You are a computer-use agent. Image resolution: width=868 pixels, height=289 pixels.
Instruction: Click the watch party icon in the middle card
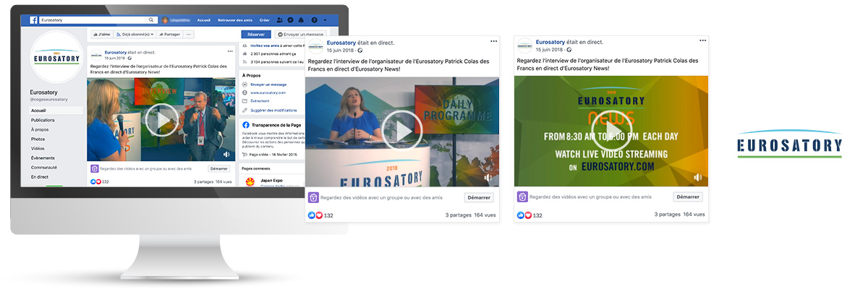(x=313, y=197)
